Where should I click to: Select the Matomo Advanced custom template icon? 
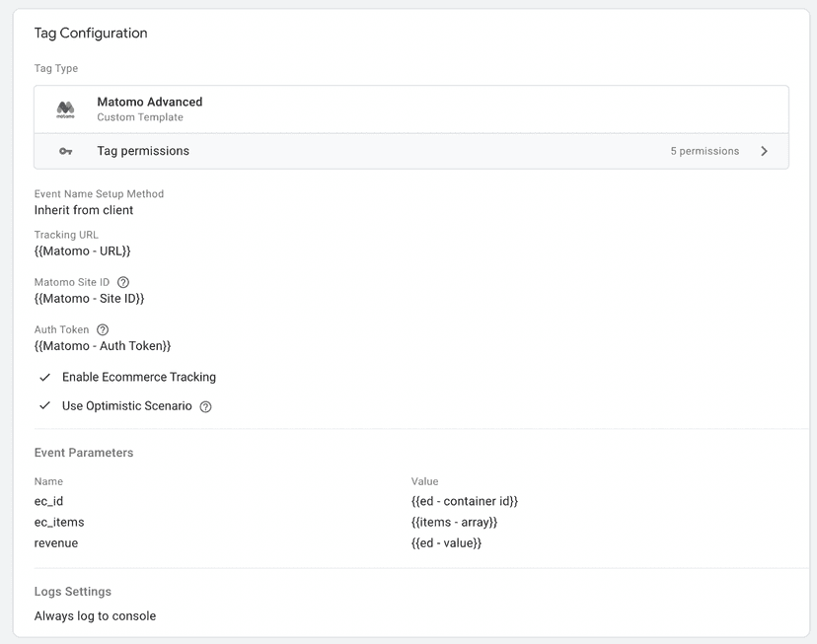(x=65, y=108)
